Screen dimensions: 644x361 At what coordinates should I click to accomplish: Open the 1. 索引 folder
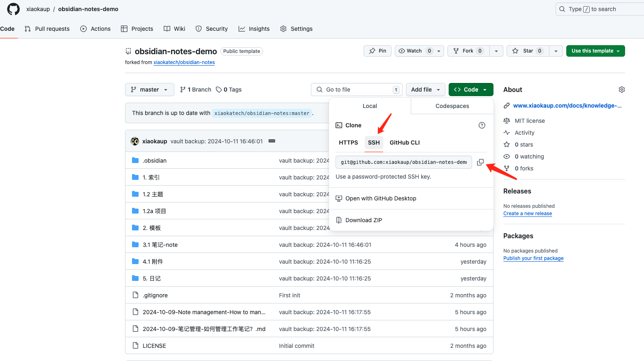click(x=151, y=177)
